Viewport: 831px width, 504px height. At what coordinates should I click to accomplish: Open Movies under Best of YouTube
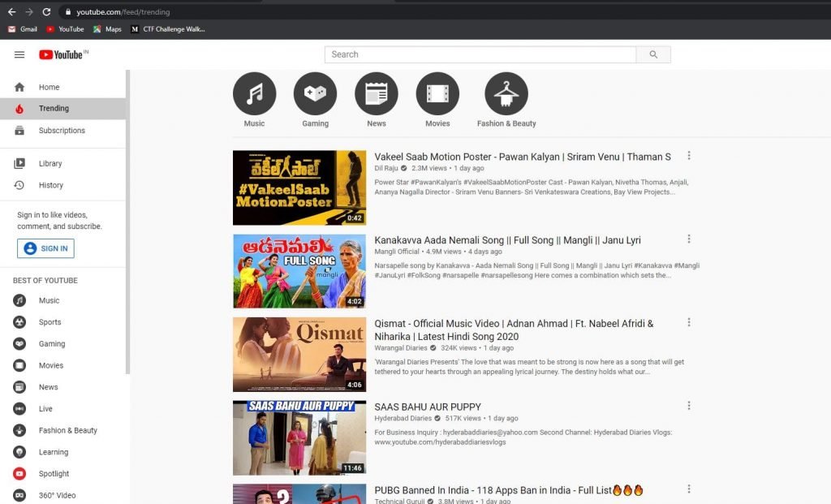[x=63, y=366]
